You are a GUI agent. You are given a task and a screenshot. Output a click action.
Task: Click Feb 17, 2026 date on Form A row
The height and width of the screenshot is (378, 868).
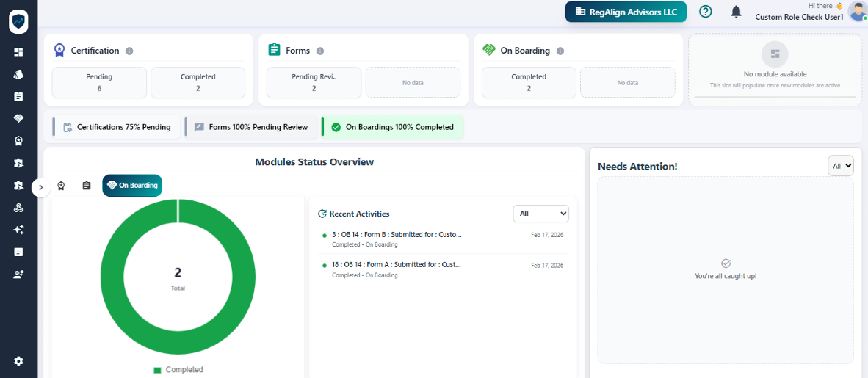547,266
